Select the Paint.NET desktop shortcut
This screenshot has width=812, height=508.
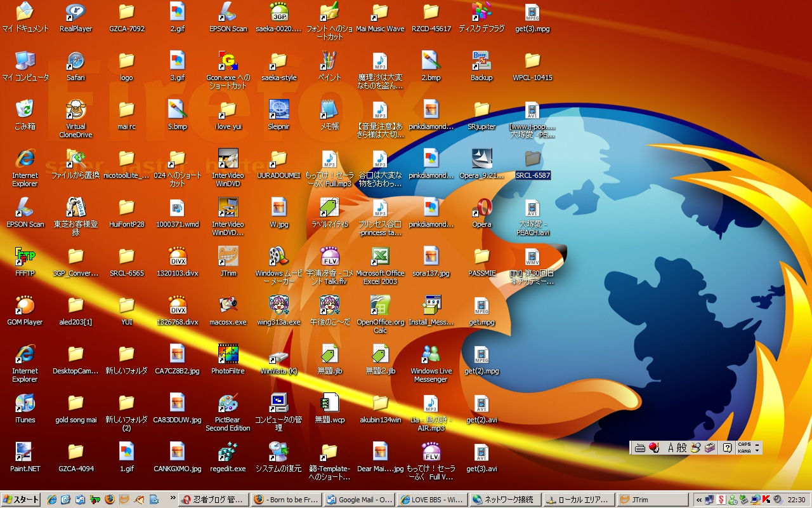(x=25, y=457)
